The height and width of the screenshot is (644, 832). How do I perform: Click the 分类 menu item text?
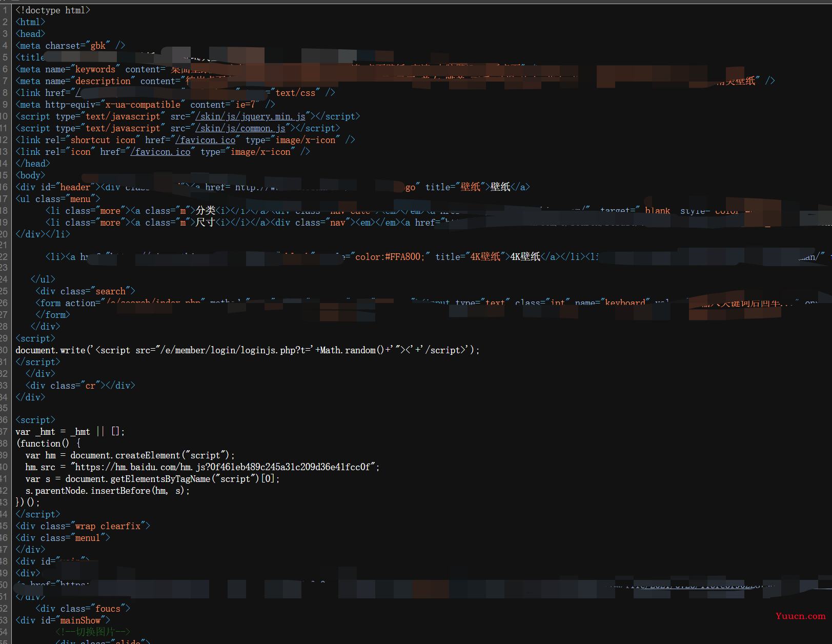click(x=206, y=211)
